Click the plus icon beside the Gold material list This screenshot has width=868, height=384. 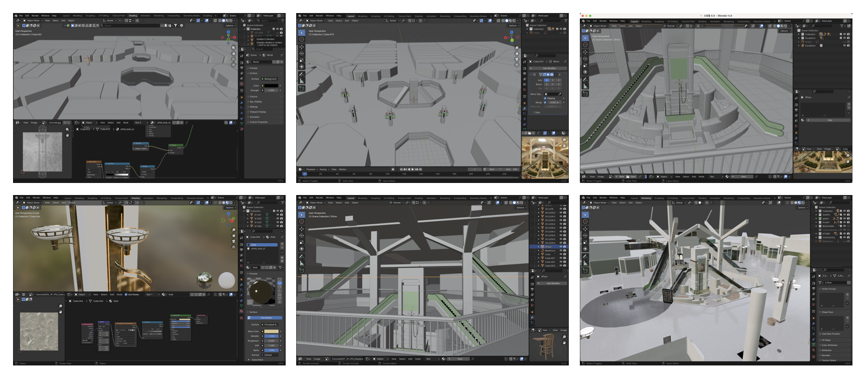pos(282,244)
